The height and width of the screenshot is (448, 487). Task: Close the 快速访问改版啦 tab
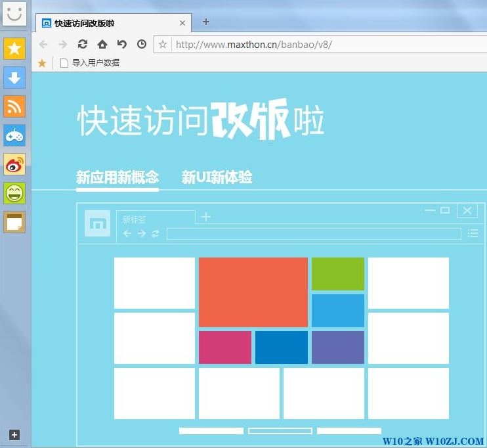[x=182, y=23]
